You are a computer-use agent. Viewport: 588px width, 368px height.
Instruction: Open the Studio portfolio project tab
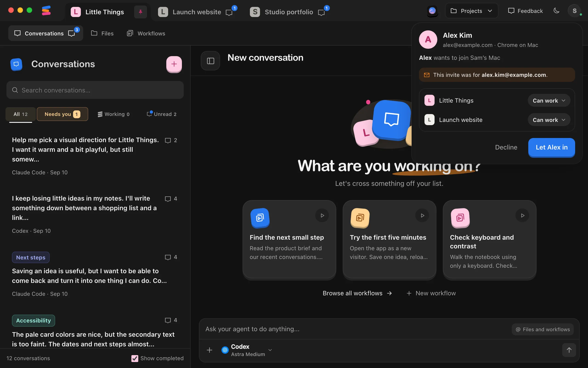click(x=289, y=12)
